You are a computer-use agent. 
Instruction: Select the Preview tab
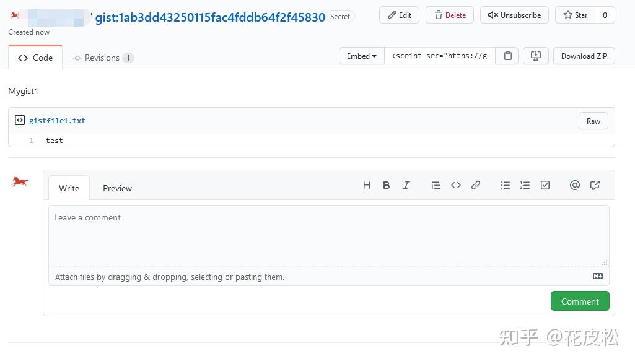pos(118,188)
